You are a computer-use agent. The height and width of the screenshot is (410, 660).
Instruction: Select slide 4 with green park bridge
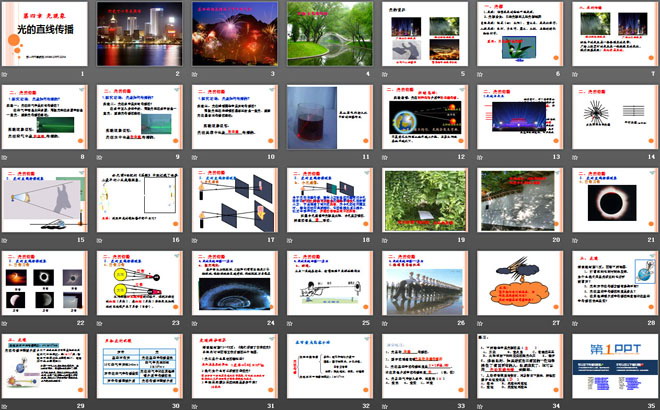pos(330,34)
